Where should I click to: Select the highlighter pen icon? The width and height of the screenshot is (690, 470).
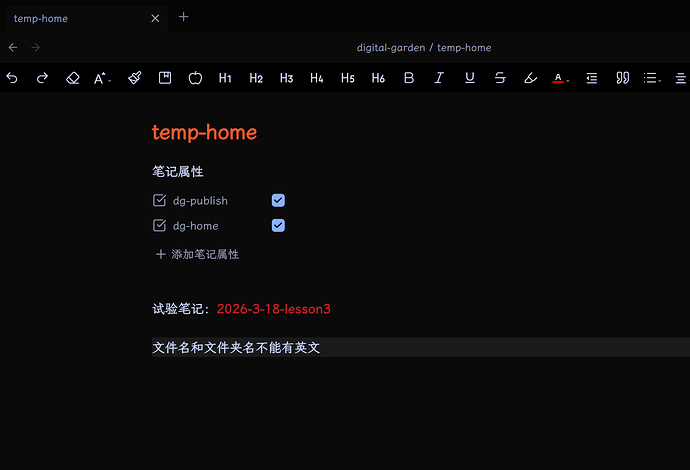[x=531, y=78]
